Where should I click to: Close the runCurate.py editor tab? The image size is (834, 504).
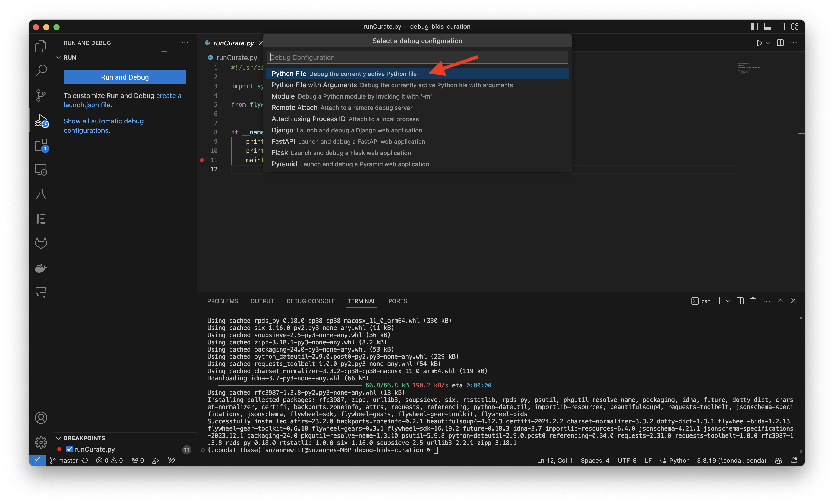(261, 43)
